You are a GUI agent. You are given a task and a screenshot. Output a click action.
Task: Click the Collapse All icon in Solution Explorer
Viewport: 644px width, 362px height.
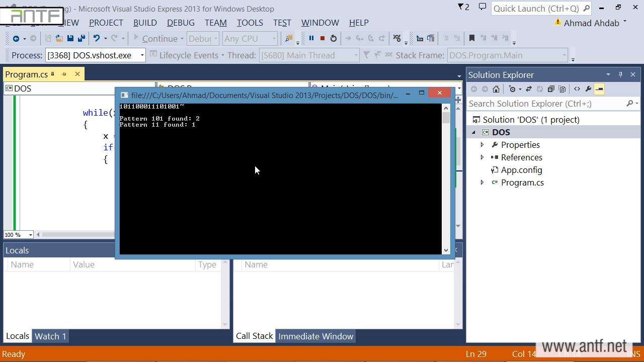pyautogui.click(x=550, y=89)
